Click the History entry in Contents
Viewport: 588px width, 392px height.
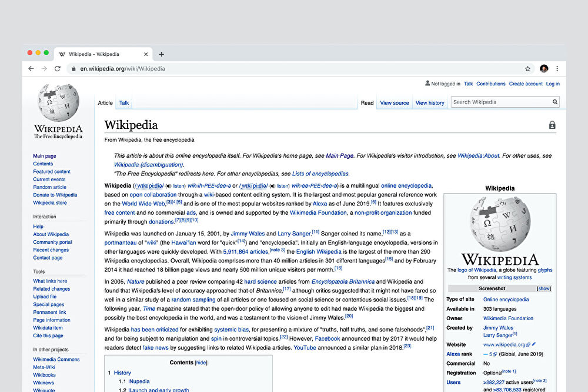click(122, 373)
